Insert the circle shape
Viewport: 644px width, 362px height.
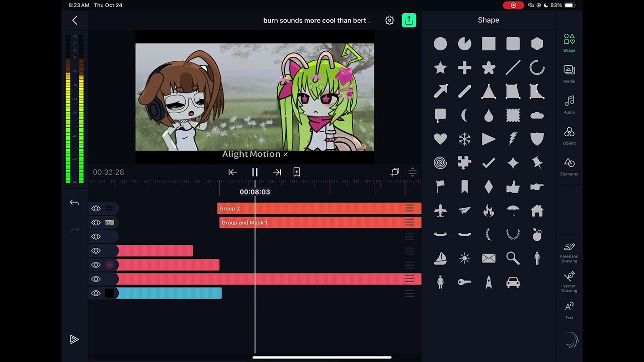440,44
